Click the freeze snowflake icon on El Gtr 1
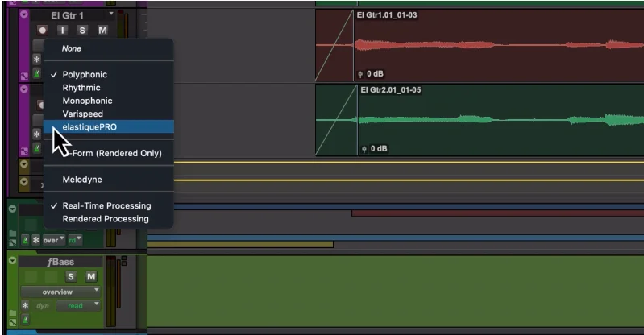 (x=37, y=59)
